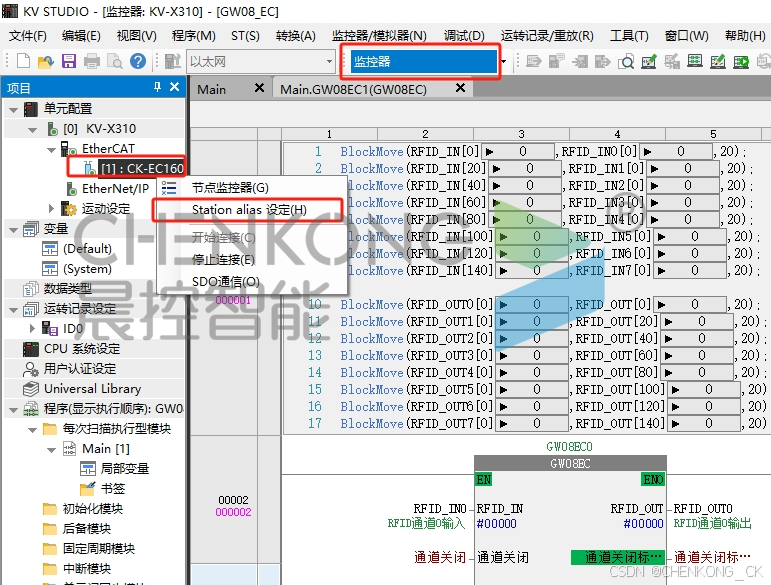Open the 运转记录/重放(R) menu

(547, 36)
